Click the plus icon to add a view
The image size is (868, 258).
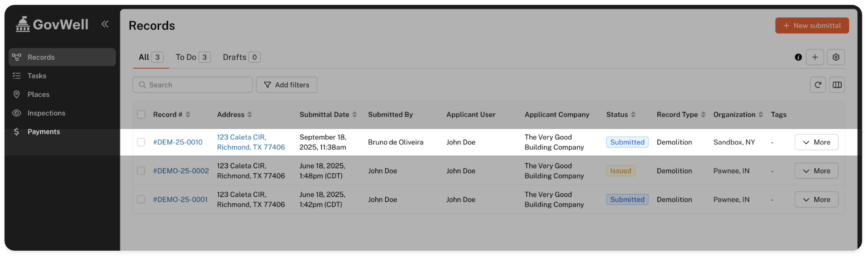[x=815, y=57]
